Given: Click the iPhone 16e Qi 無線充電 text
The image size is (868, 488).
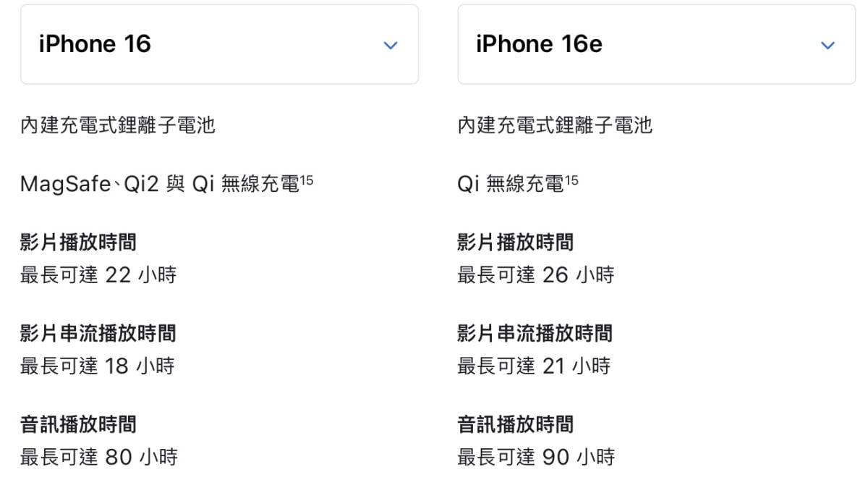Looking at the screenshot, I should click(510, 185).
